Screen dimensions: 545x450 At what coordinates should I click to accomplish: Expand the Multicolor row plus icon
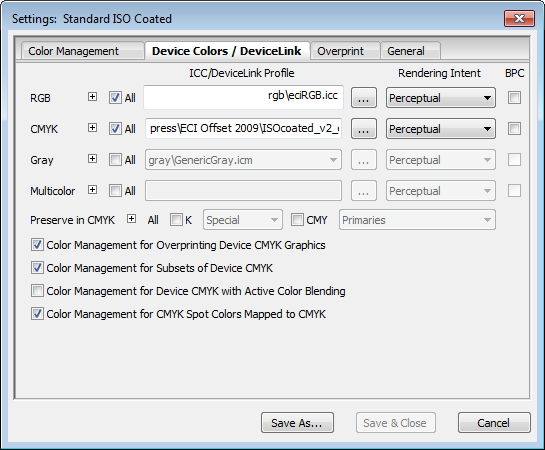(92, 190)
